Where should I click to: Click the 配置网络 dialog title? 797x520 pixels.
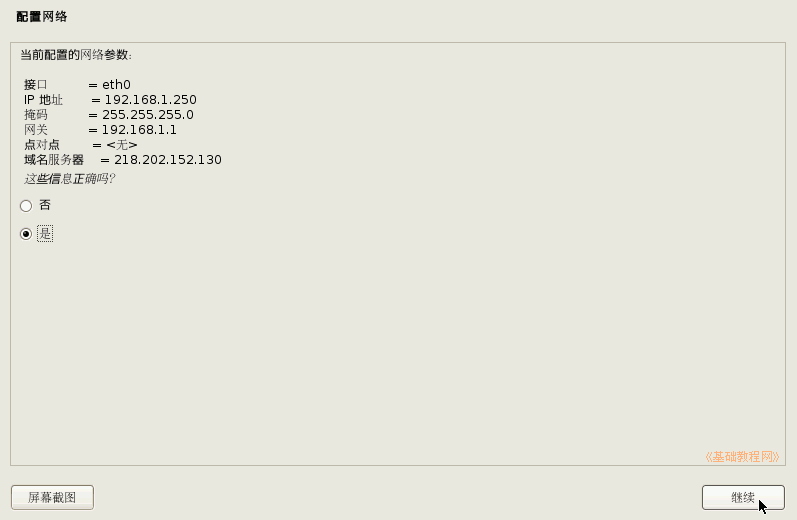coord(42,17)
